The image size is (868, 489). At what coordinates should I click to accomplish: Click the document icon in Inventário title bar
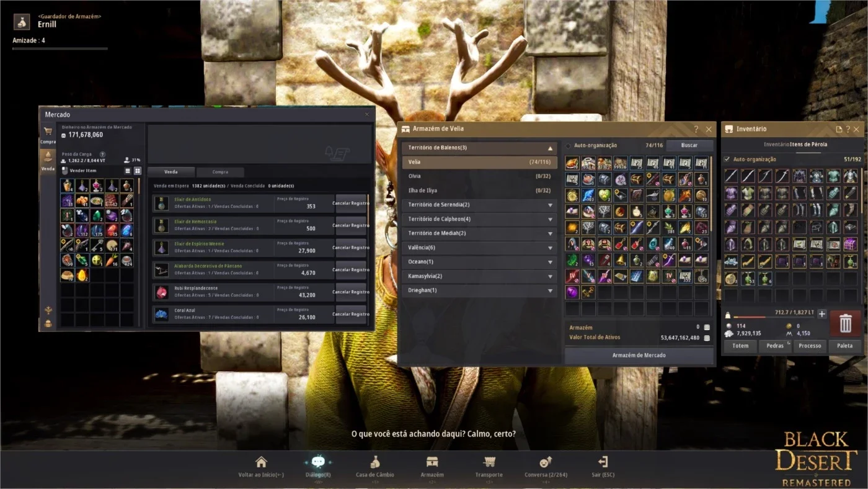(839, 130)
